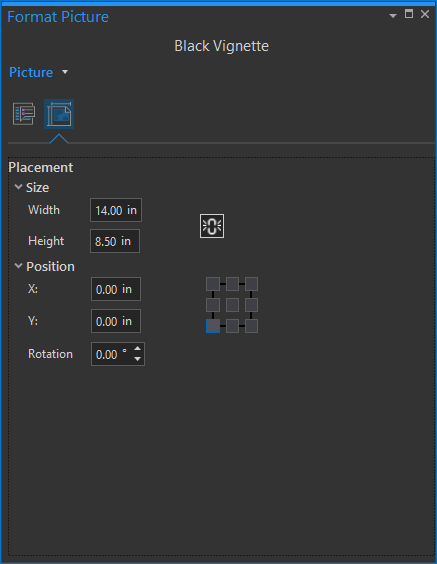Set anchor point to top-left

coord(213,284)
